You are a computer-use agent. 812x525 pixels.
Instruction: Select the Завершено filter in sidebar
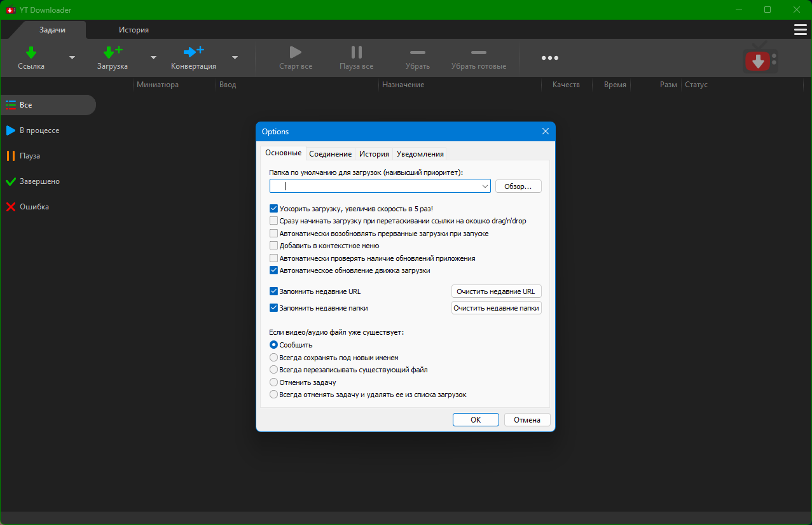pos(39,181)
